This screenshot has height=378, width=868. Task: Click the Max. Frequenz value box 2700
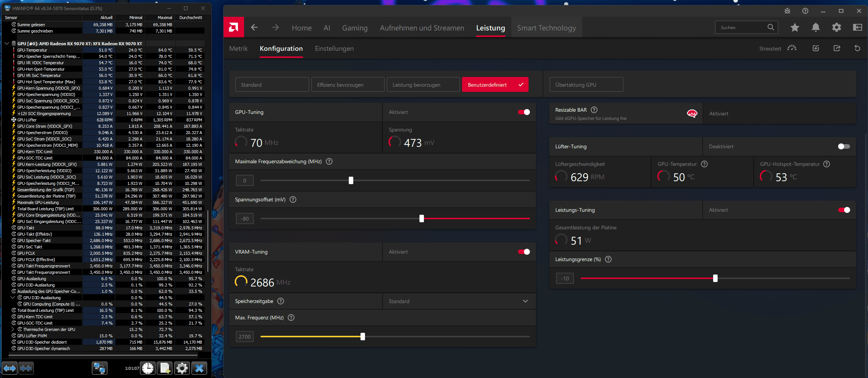pyautogui.click(x=245, y=337)
